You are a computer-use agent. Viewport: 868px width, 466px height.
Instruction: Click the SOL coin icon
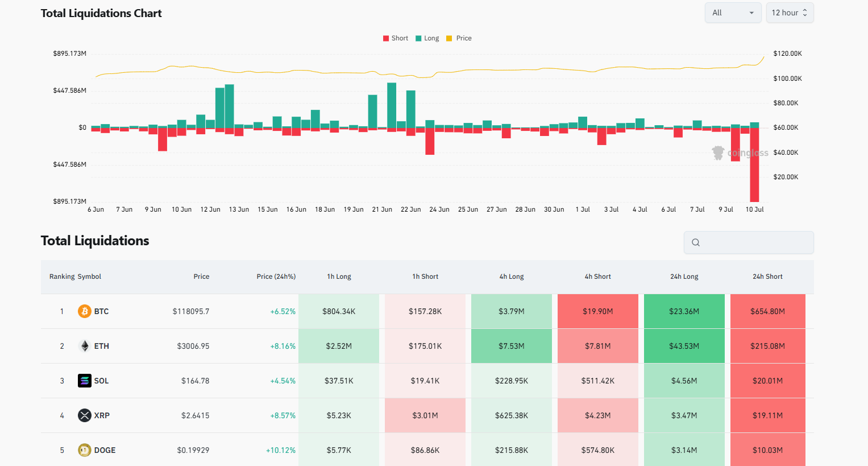[85, 381]
